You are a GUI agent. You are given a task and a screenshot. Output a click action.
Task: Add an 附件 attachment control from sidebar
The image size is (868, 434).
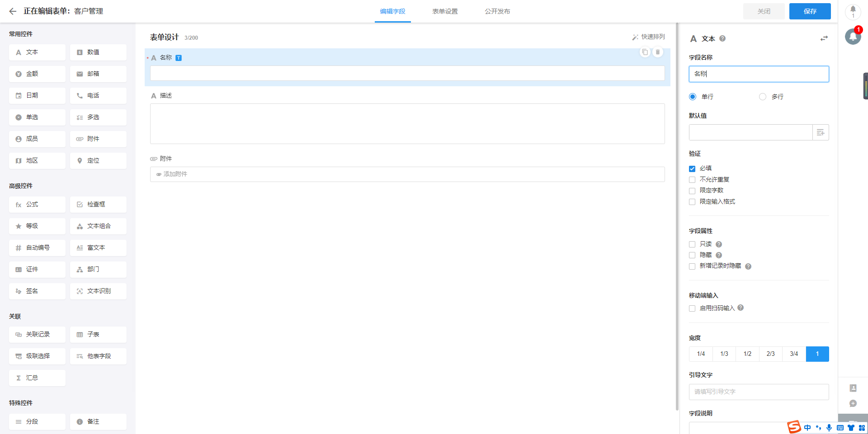point(98,139)
